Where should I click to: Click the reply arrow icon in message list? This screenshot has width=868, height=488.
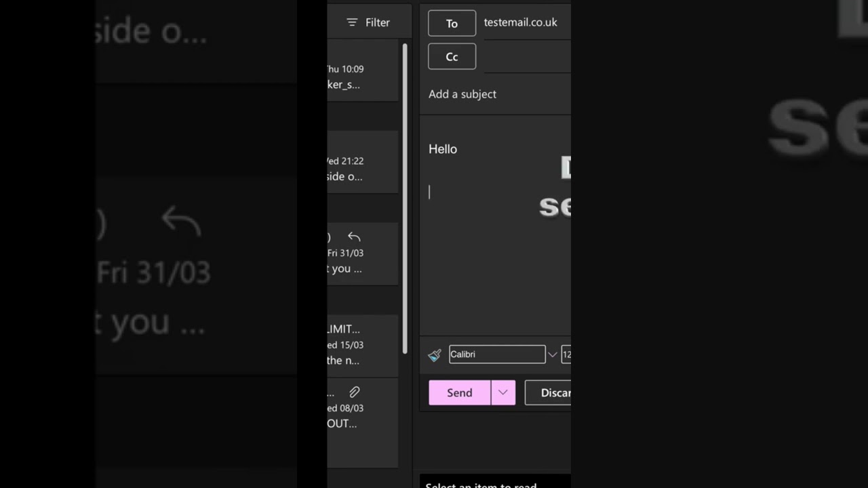click(354, 237)
